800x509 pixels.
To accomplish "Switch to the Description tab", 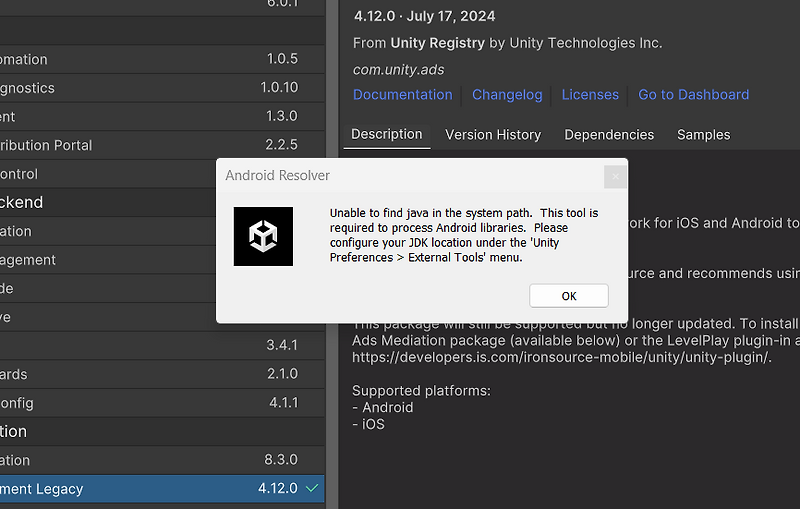I will point(387,135).
